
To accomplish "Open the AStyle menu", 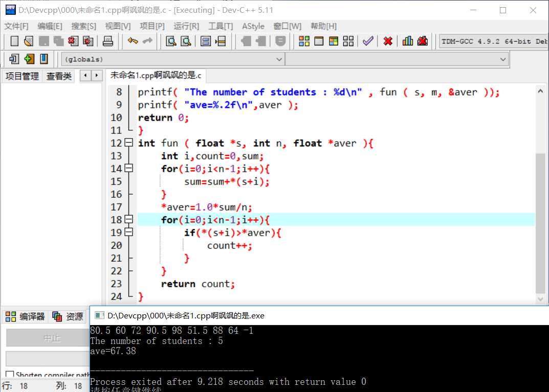I will (253, 26).
